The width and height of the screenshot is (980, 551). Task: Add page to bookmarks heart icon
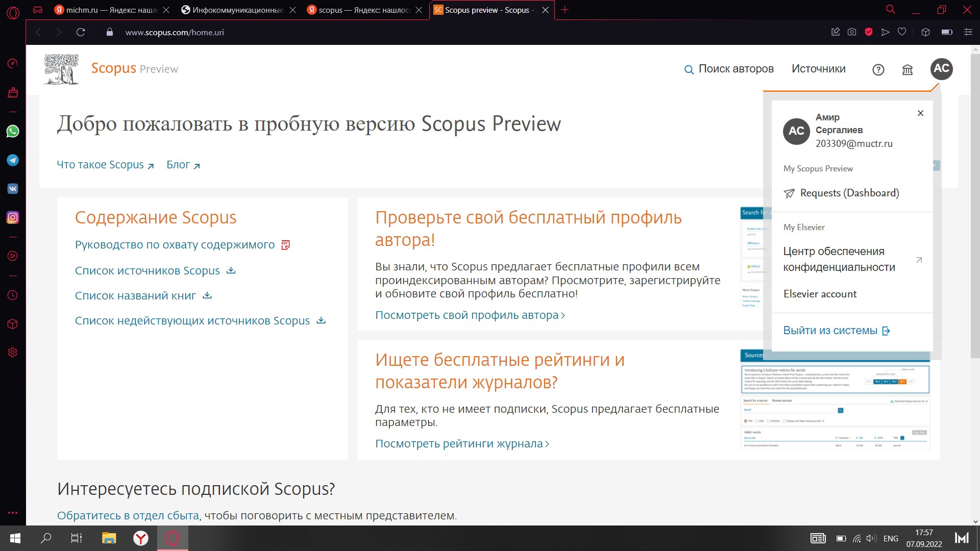pos(902,32)
